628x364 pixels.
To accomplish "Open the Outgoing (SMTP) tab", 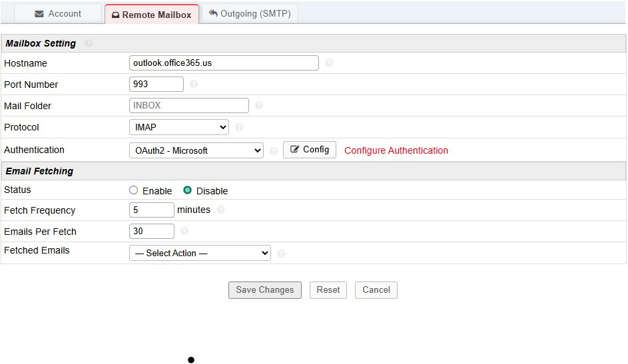I will click(x=250, y=13).
